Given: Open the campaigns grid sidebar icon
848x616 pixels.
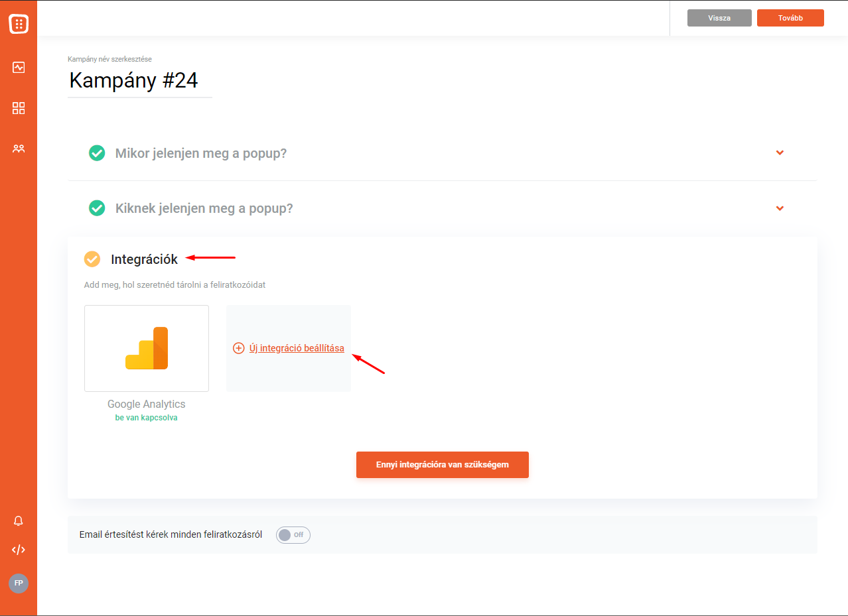Looking at the screenshot, I should click(x=19, y=108).
